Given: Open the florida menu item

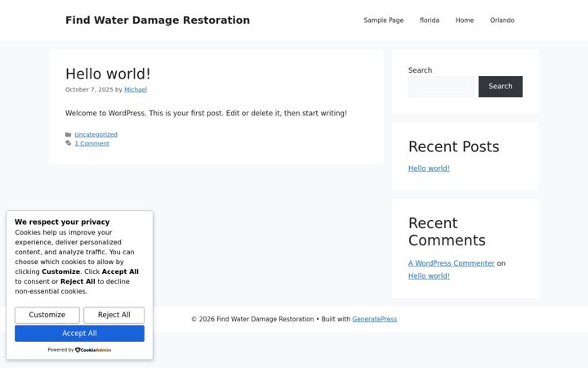Looking at the screenshot, I should [430, 20].
